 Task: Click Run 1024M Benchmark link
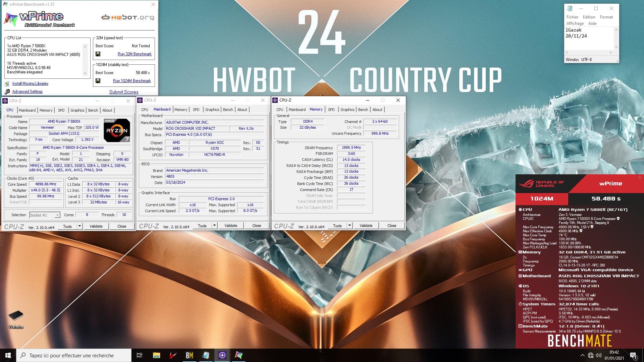tap(132, 81)
